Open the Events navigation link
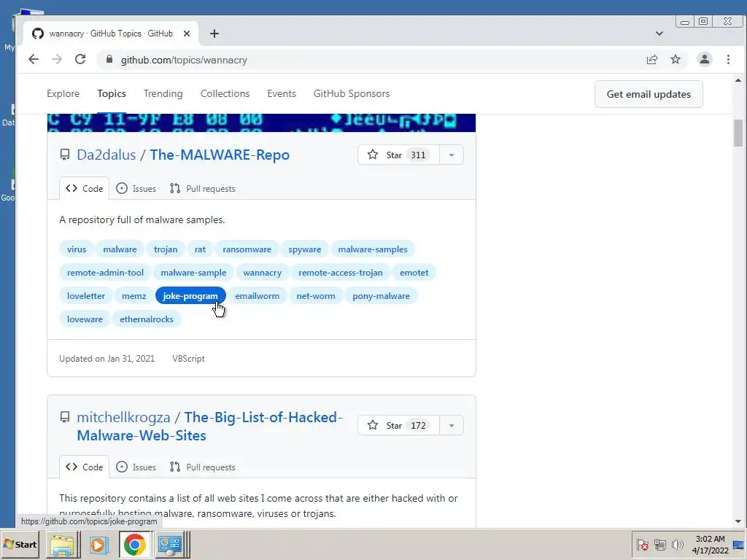 pos(282,94)
